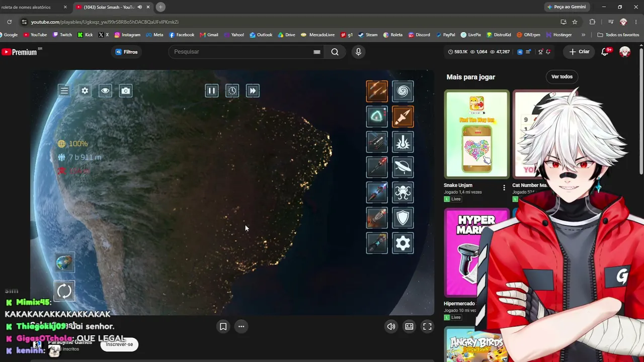Bookmark the Solar Smash playable
This screenshot has width=644, height=362.
tap(223, 326)
